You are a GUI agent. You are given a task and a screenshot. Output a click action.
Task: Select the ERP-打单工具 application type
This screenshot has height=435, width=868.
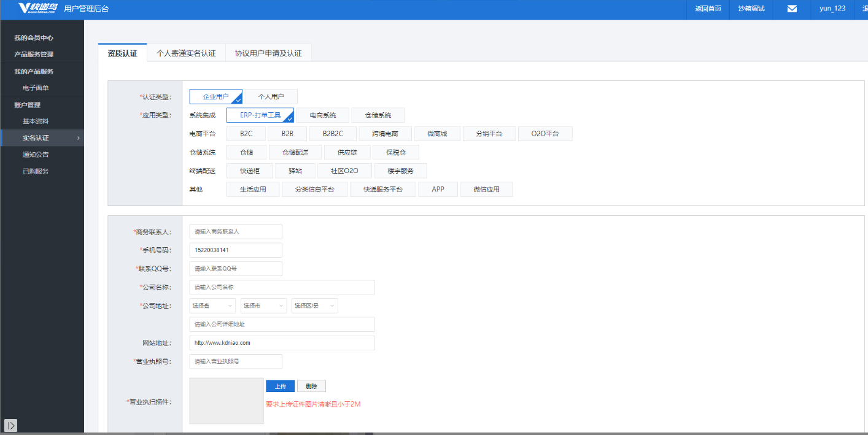pos(260,115)
